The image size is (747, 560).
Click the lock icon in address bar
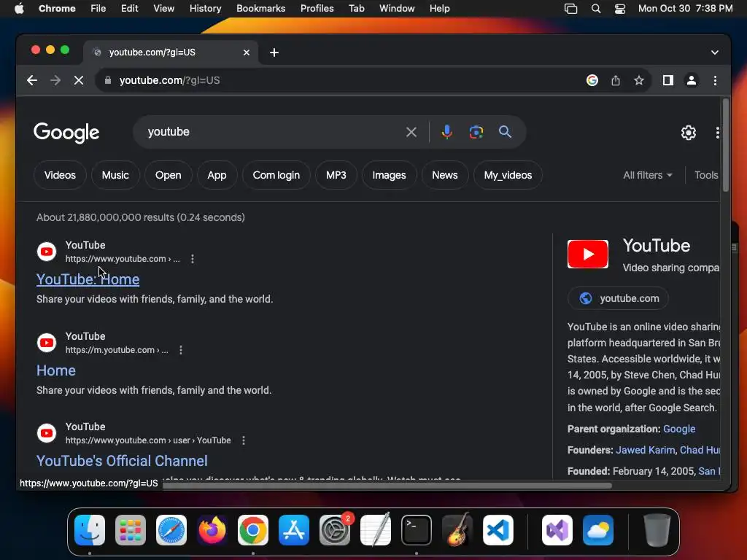click(108, 80)
